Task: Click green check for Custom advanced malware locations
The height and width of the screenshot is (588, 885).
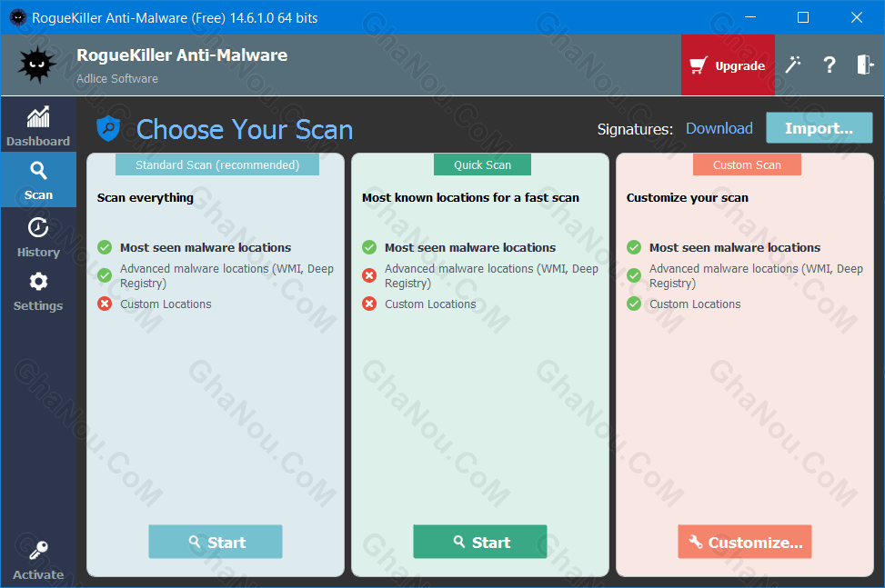Action: coord(634,275)
